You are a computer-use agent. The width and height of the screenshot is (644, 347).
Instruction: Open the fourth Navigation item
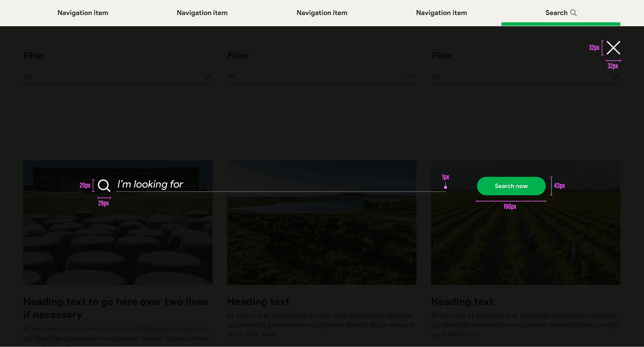[441, 13]
